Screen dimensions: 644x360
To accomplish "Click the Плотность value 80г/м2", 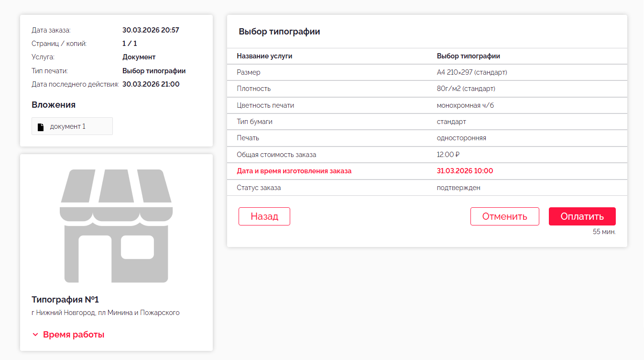I will (x=466, y=89).
